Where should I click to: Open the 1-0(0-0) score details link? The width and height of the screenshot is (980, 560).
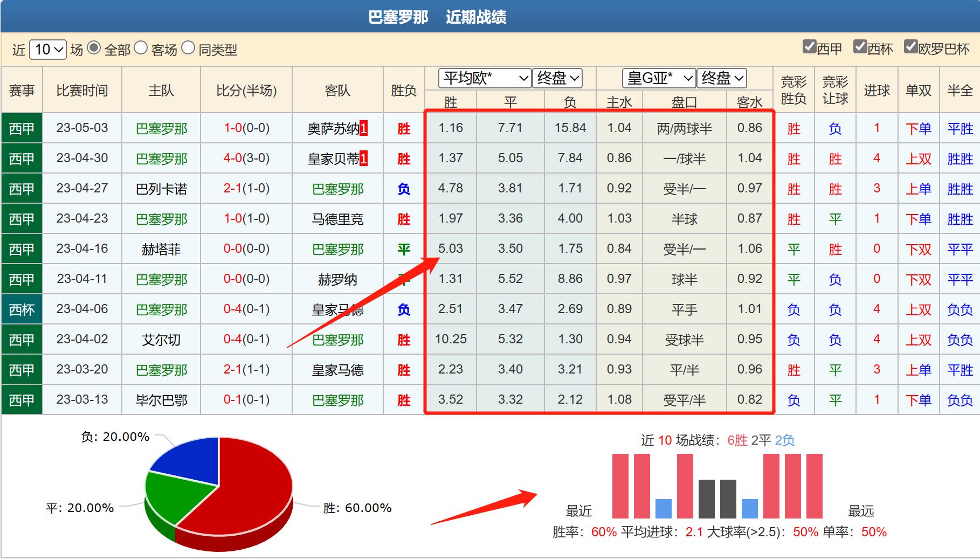coord(246,128)
